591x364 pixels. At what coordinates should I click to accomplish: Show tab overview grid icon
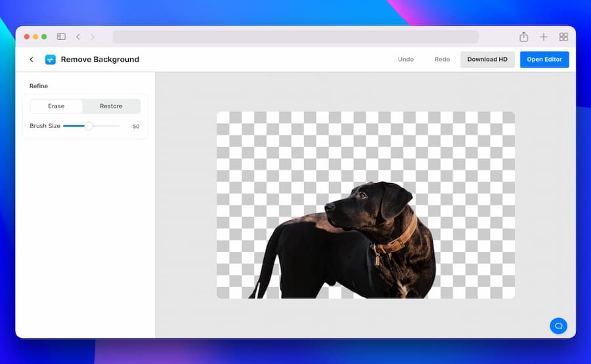(x=563, y=37)
